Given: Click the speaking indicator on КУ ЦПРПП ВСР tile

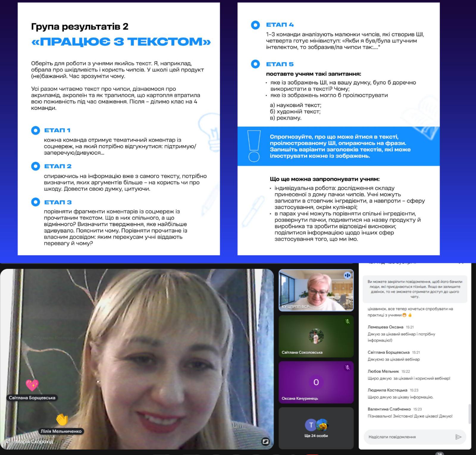Looking at the screenshot, I should point(347,275).
